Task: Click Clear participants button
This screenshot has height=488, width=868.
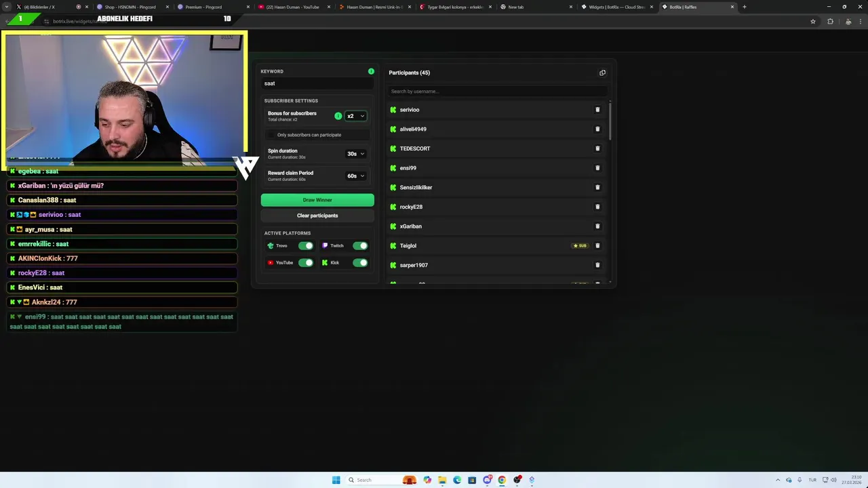Action: click(317, 216)
